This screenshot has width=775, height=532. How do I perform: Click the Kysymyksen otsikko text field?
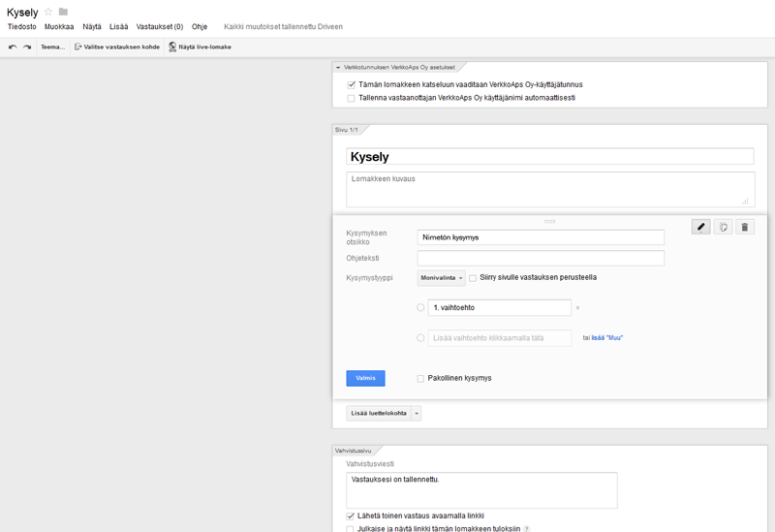[541, 237]
